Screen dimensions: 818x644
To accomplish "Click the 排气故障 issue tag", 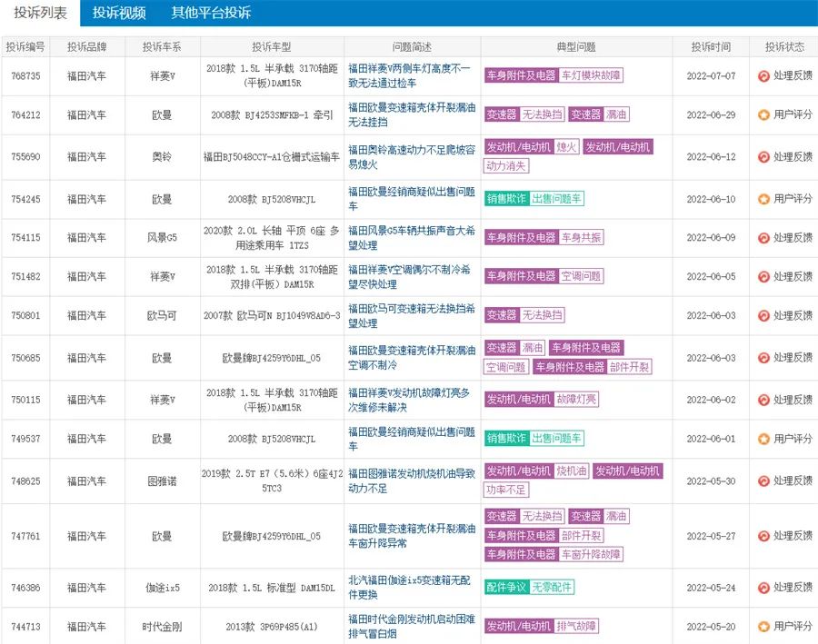I will (576, 626).
